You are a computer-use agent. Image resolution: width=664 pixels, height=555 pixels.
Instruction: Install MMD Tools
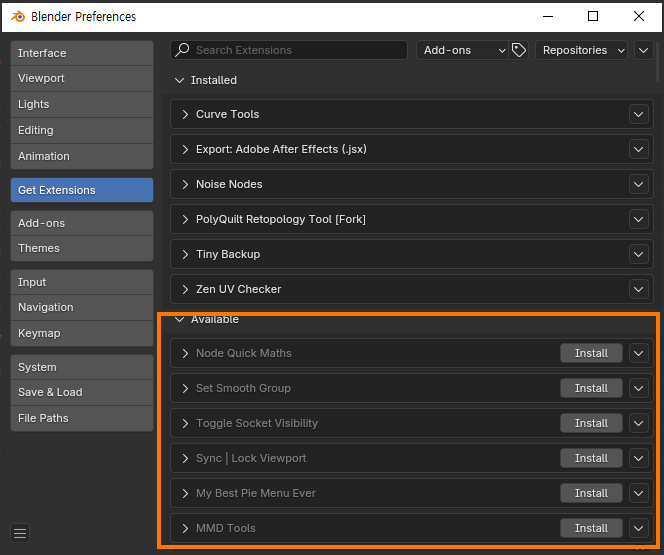pyautogui.click(x=591, y=528)
